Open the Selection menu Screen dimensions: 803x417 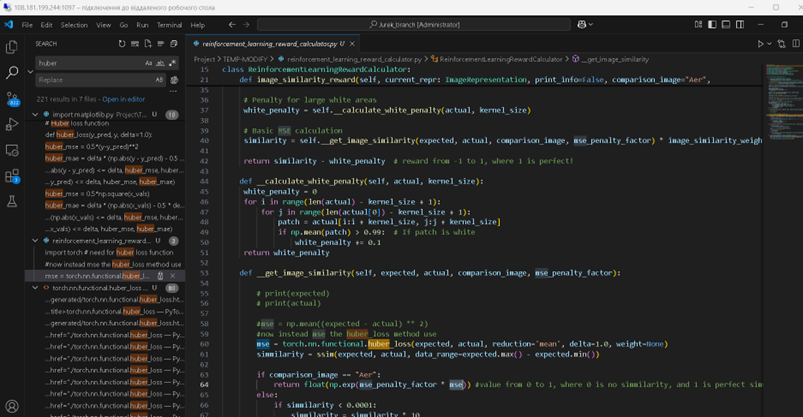pyautogui.click(x=74, y=24)
